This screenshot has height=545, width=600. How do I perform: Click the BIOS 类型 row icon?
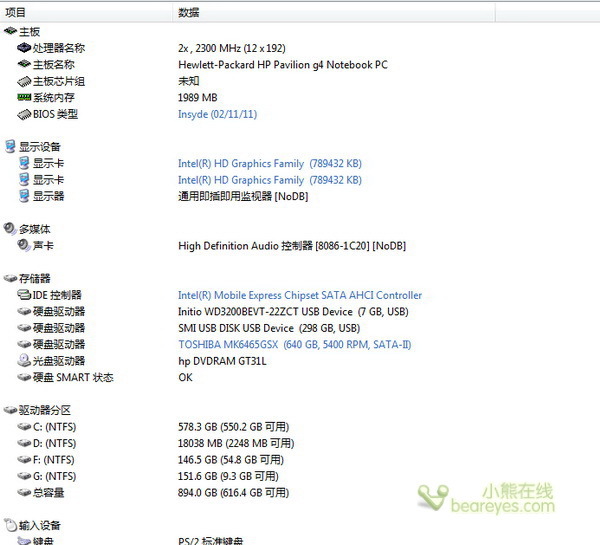click(x=24, y=114)
